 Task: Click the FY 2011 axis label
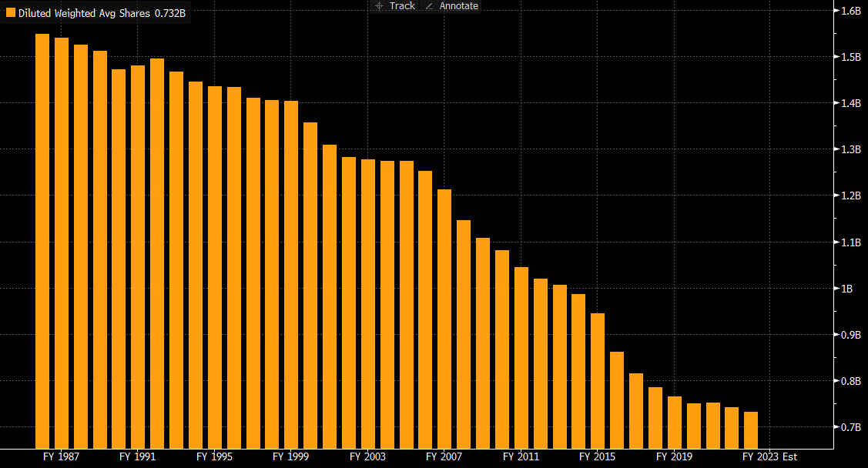[521, 457]
